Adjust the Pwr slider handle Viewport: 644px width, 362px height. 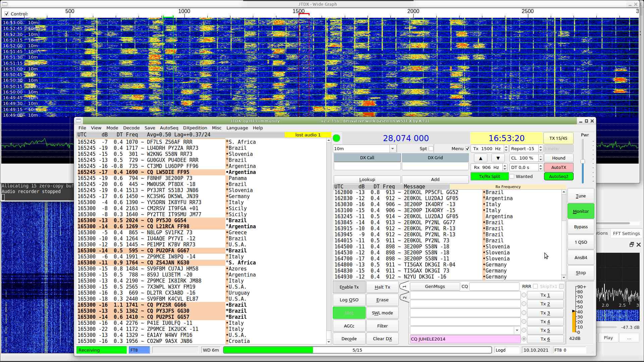point(583,162)
